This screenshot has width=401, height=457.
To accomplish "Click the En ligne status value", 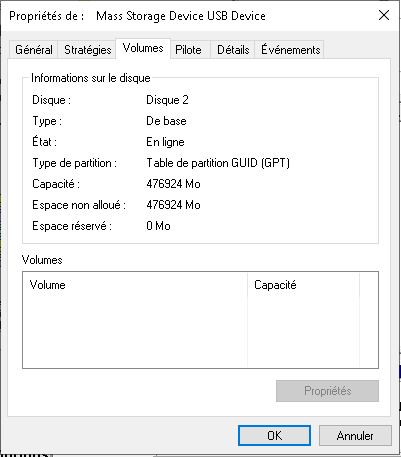I will click(165, 142).
